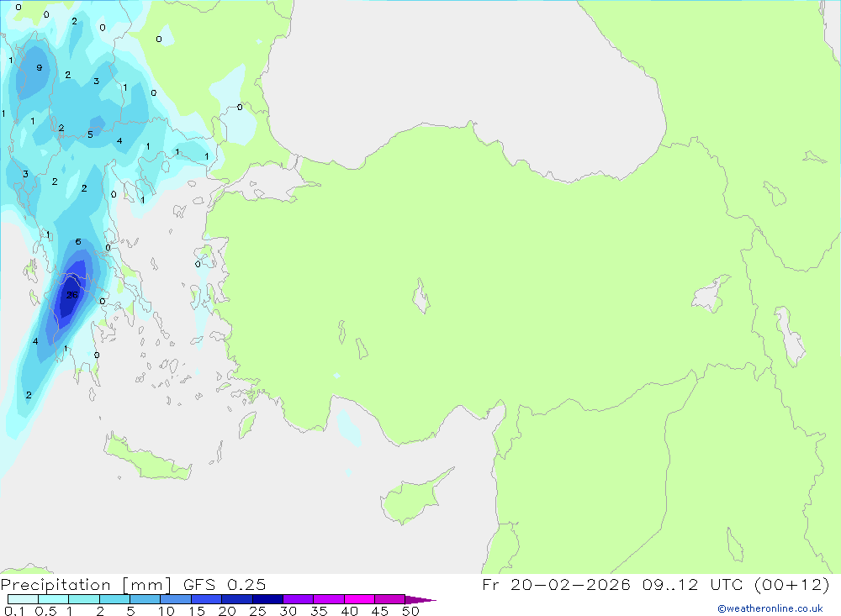Click the "Fr 20-02-2026" date text
Screen dimensions: 841x616
click(556, 584)
